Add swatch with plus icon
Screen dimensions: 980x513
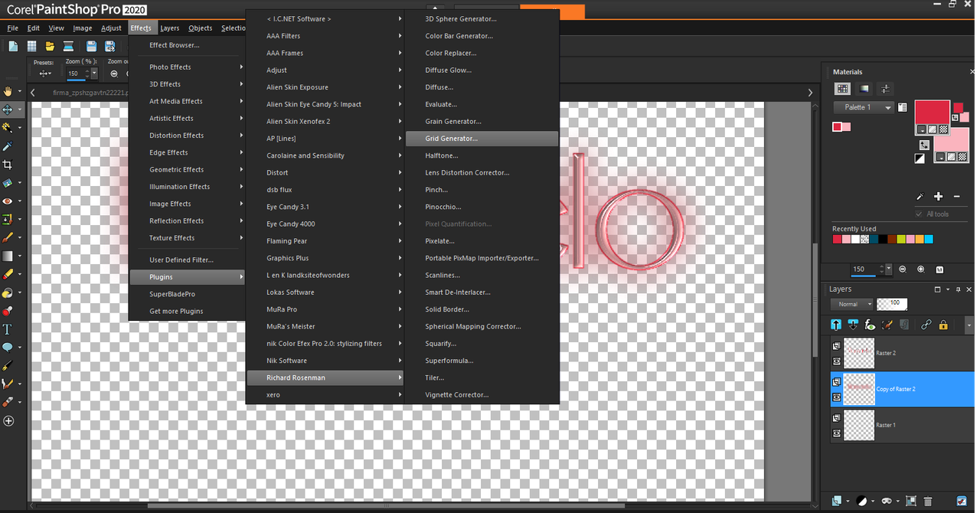939,197
